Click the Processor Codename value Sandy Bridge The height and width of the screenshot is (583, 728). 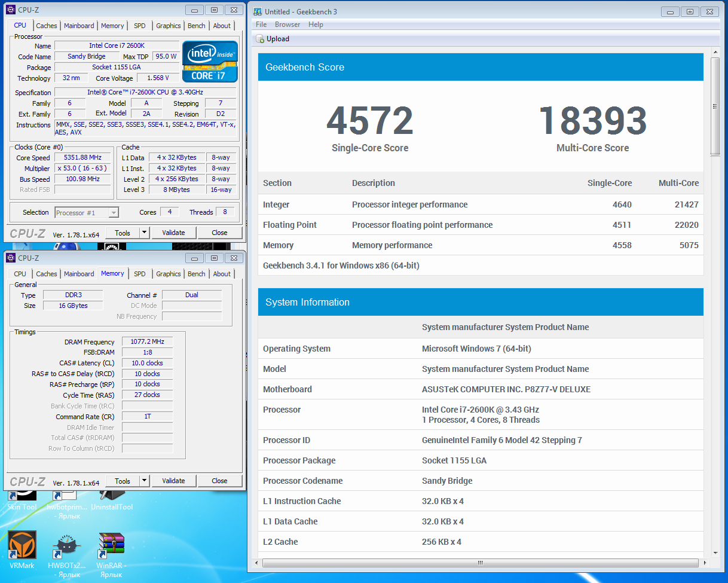(x=447, y=481)
